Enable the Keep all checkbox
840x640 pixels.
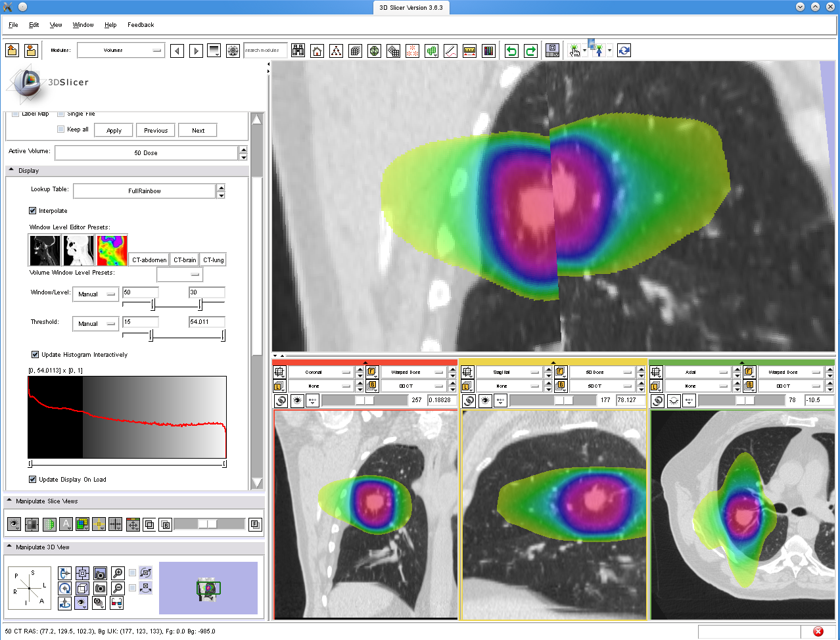pos(61,129)
